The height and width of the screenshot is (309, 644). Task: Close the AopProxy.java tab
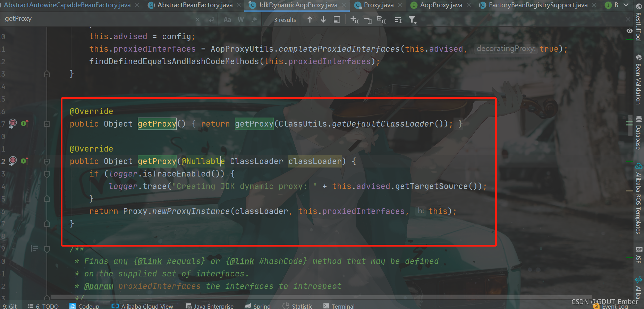[469, 5]
